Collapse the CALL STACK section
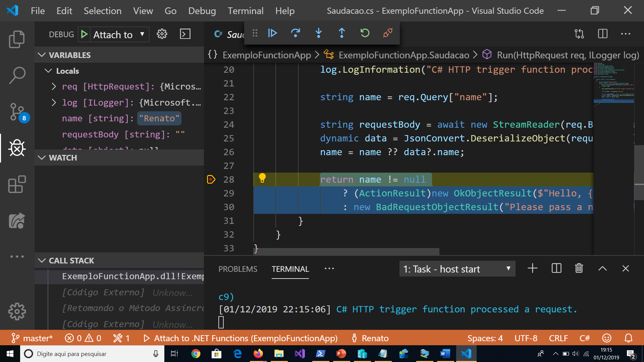 (x=119, y=260)
